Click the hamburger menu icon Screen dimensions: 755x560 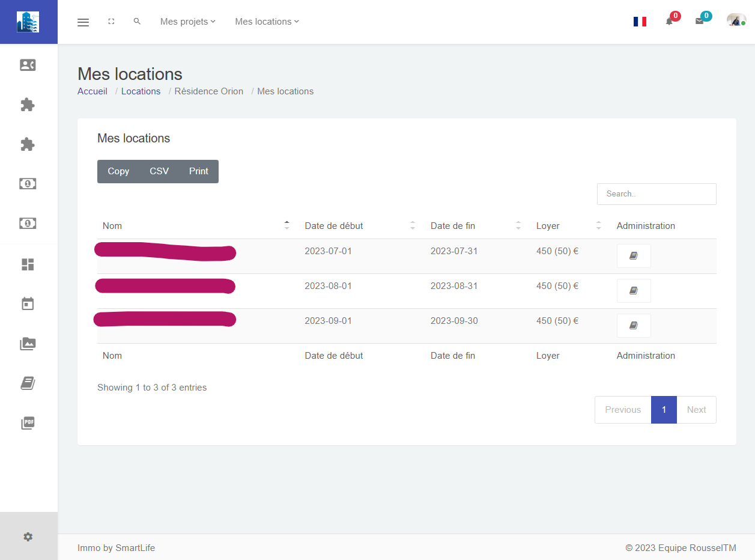[83, 22]
